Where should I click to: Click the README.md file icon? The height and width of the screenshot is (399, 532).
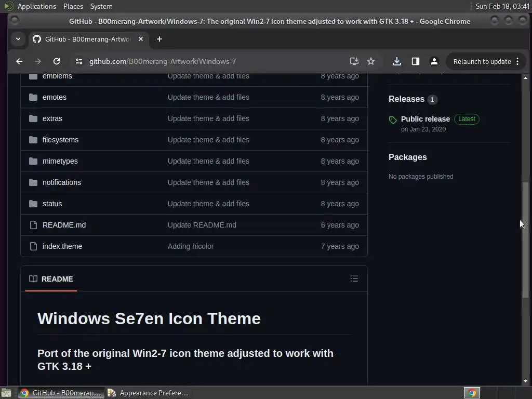[x=33, y=225]
